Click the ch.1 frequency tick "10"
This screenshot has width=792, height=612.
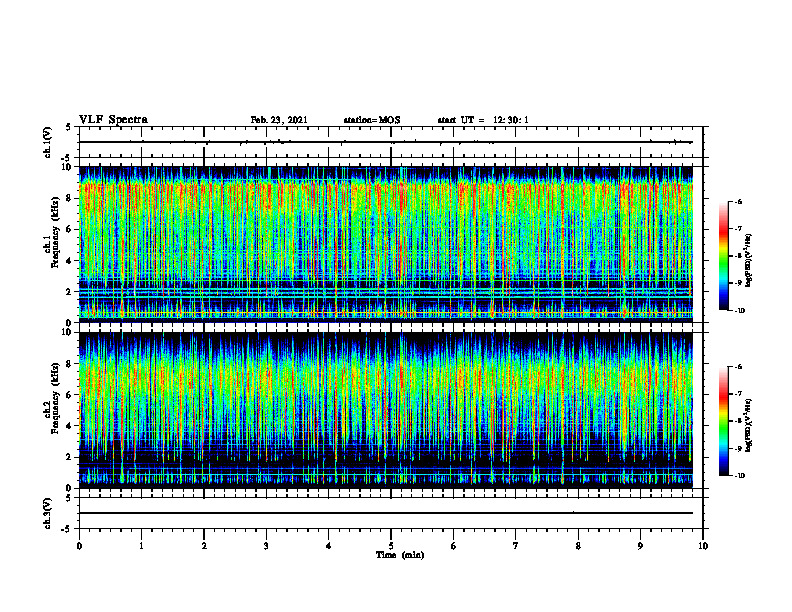[68, 167]
